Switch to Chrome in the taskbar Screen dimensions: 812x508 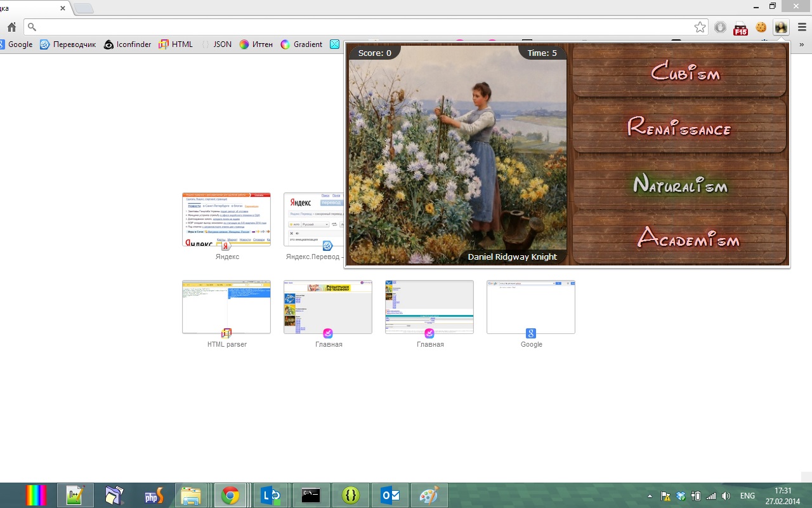pyautogui.click(x=230, y=495)
